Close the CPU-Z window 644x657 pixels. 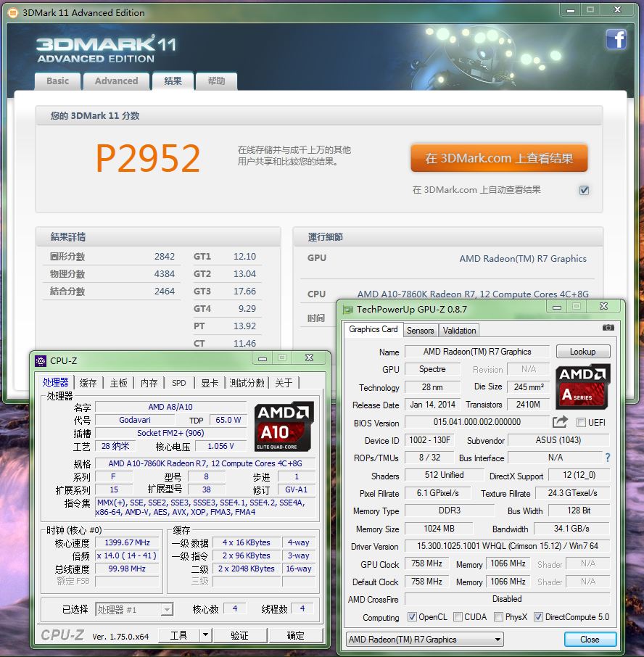pos(309,358)
